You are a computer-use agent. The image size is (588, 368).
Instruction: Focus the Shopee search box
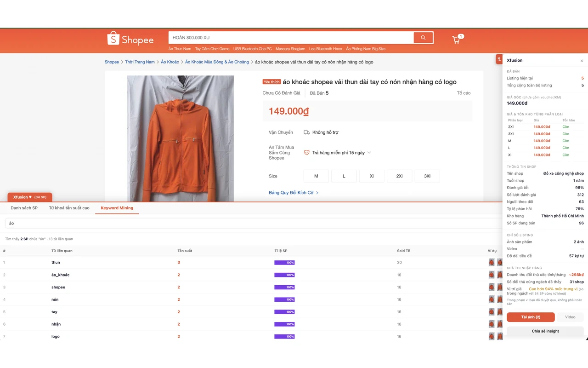pos(291,38)
